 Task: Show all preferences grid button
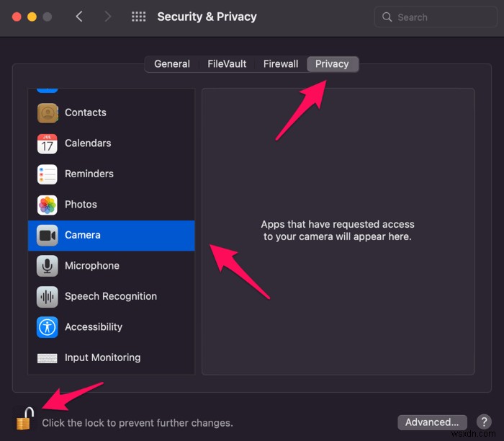[139, 17]
